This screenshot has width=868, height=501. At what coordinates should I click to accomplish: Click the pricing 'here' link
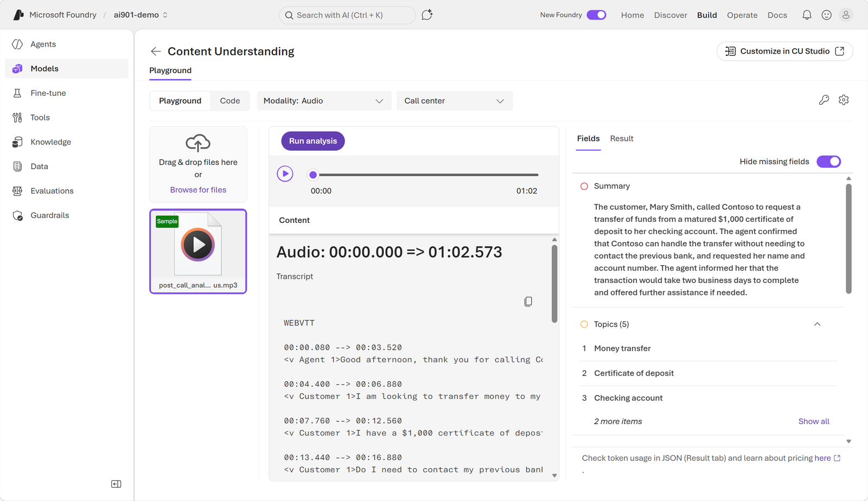click(822, 458)
